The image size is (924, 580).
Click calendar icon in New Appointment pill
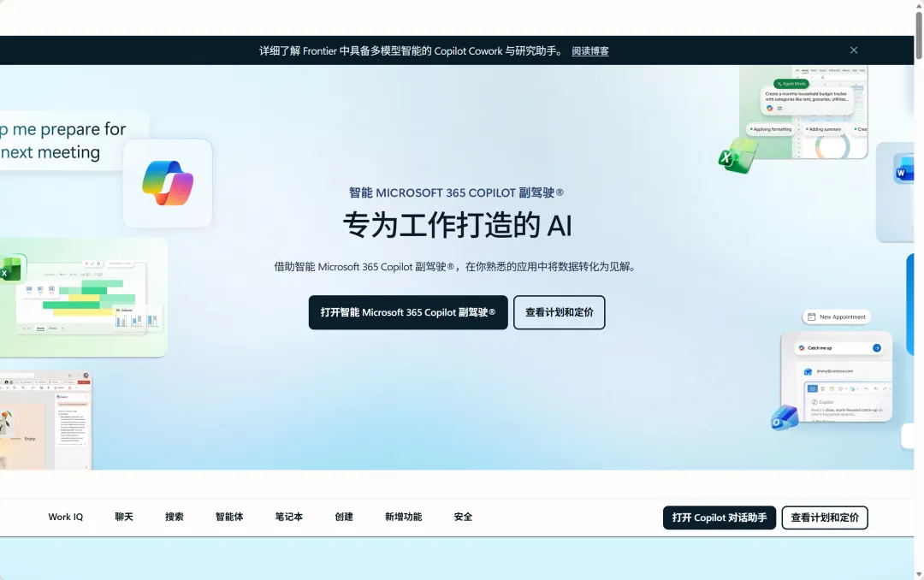click(811, 317)
